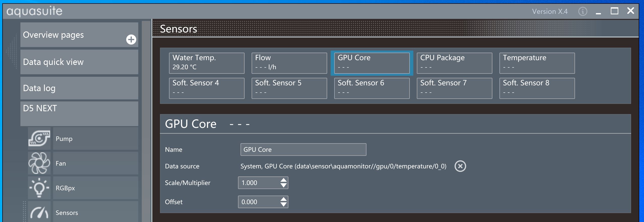Viewport: 644px width, 222px height.
Task: Click the Sensors gauge icon
Action: pyautogui.click(x=39, y=212)
